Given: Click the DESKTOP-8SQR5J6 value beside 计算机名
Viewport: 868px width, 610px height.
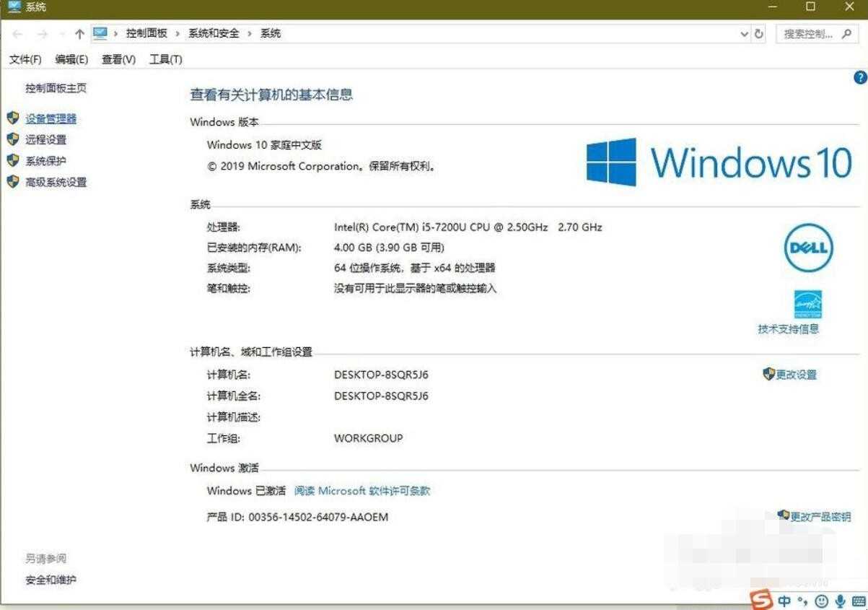Looking at the screenshot, I should (x=381, y=375).
